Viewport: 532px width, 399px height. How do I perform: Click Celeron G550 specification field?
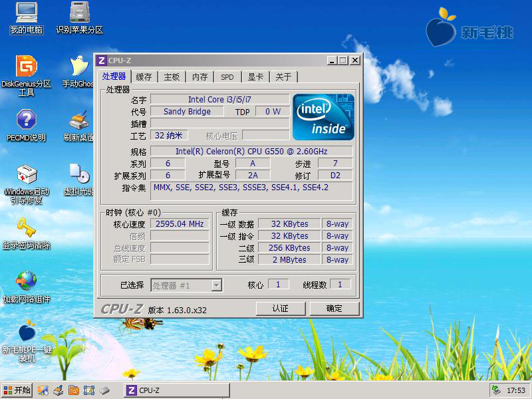coord(251,152)
